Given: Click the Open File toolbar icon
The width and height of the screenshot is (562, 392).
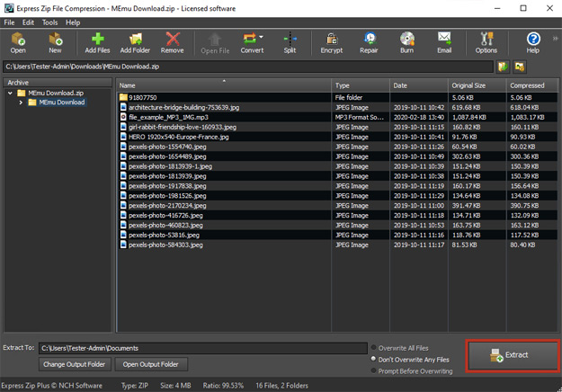Looking at the screenshot, I should click(215, 44).
